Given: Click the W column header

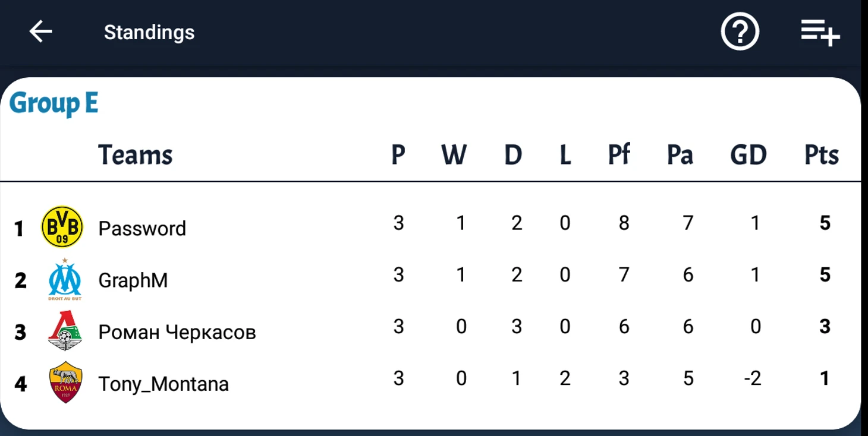Looking at the screenshot, I should coord(454,155).
